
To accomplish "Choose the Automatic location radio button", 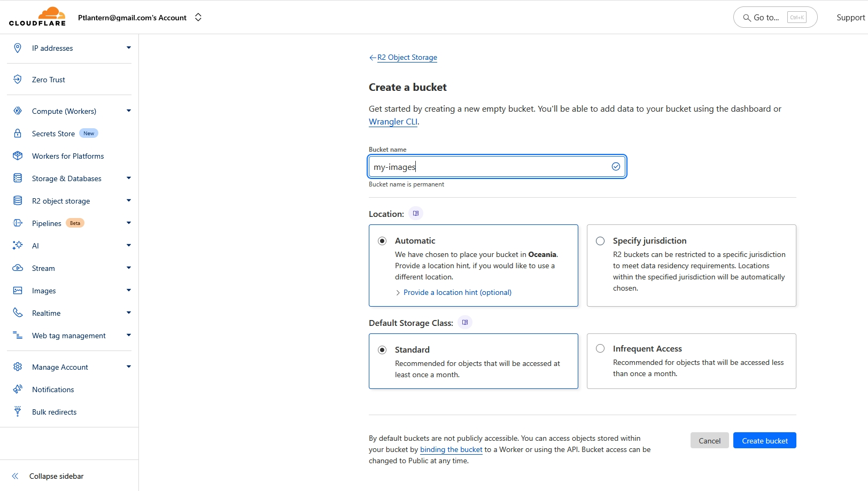I will click(x=382, y=241).
